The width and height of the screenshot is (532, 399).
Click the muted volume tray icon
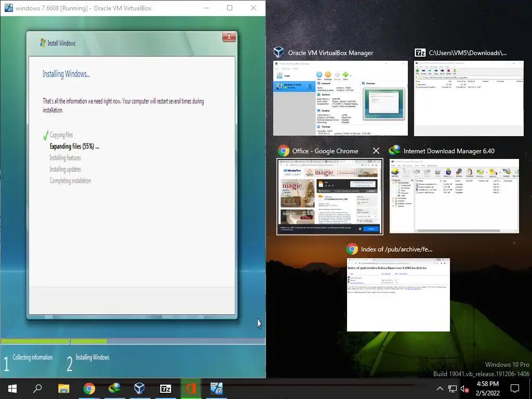point(465,389)
